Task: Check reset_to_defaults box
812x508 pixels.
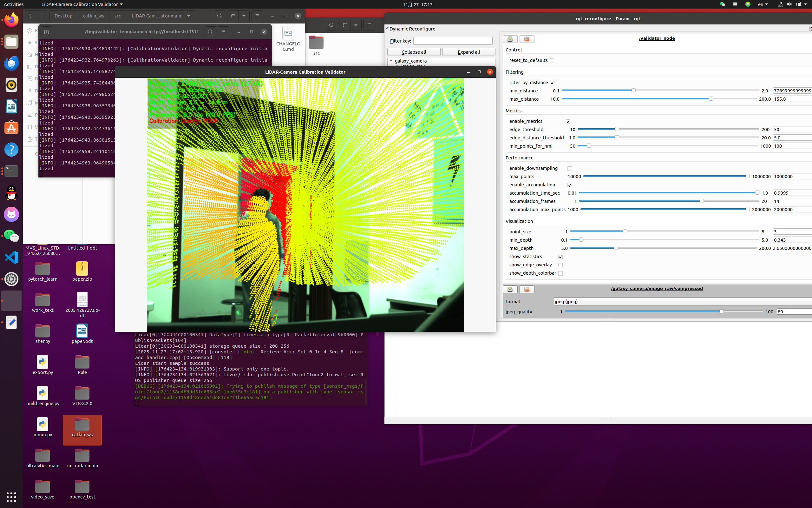Action: (x=552, y=61)
